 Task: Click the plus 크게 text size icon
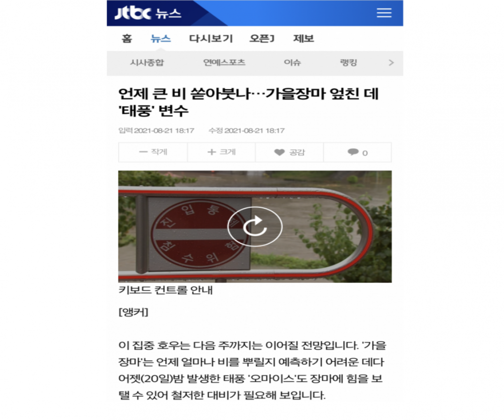tap(211, 152)
